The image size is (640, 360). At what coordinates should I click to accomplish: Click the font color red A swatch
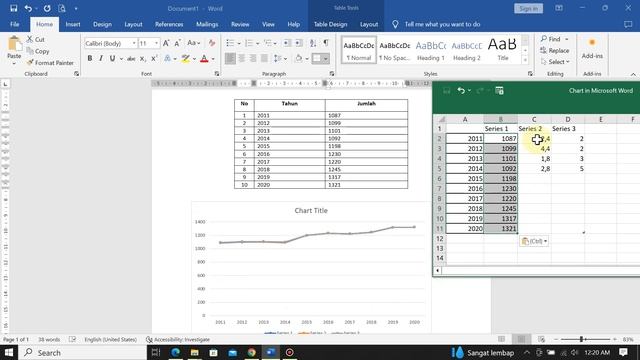coord(204,59)
